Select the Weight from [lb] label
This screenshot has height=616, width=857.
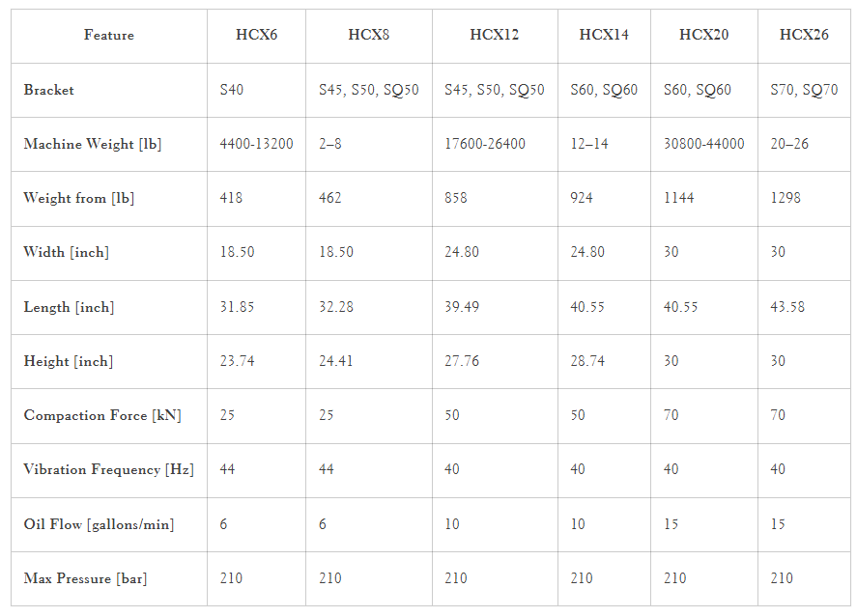click(78, 198)
